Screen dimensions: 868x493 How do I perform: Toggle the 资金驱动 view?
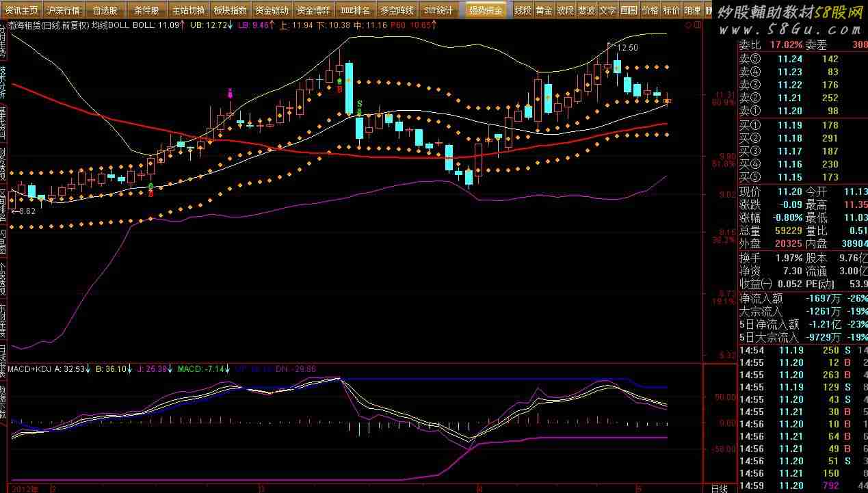pyautogui.click(x=272, y=10)
